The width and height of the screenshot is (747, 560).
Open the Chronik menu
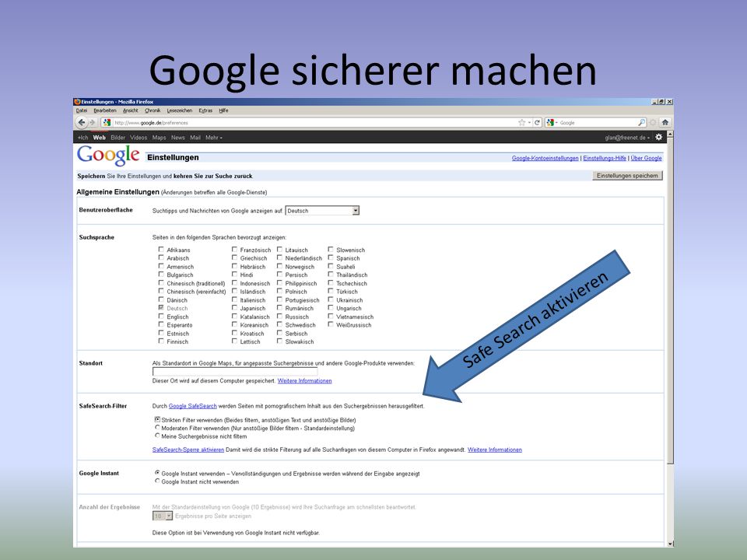(153, 110)
